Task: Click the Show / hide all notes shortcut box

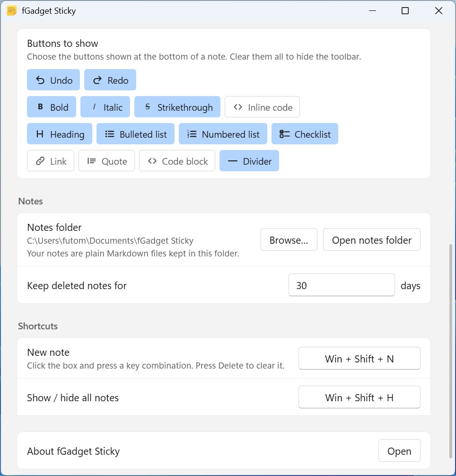Action: point(359,397)
